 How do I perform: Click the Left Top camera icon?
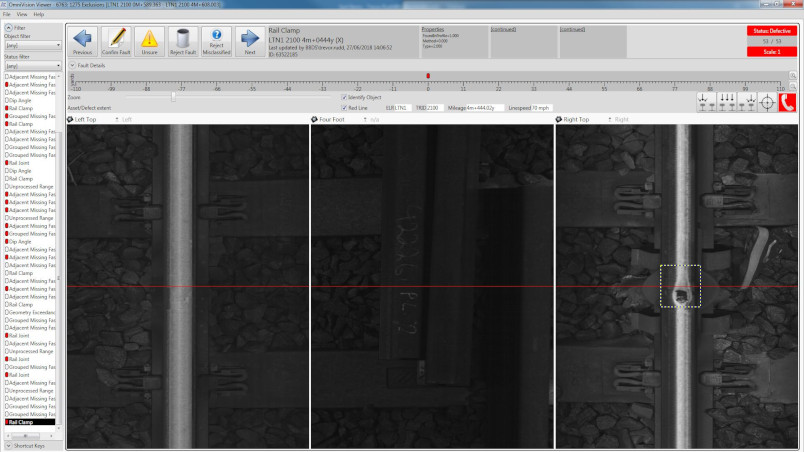click(70, 119)
